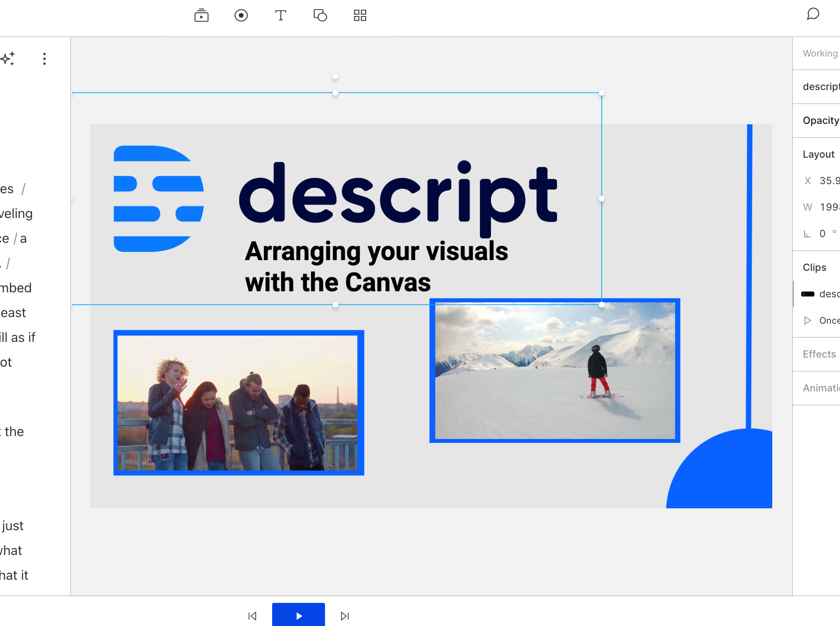This screenshot has width=840, height=626.
Task: Edit the W width value field
Action: tap(830, 207)
